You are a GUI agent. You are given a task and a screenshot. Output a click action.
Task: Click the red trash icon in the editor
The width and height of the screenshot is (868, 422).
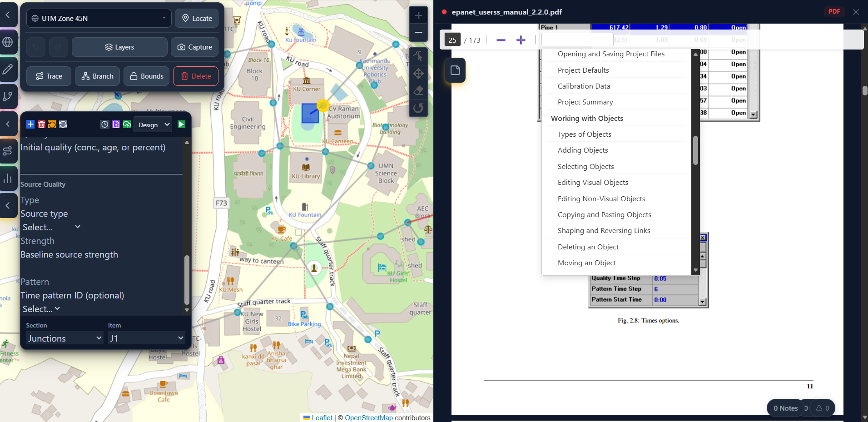41,124
